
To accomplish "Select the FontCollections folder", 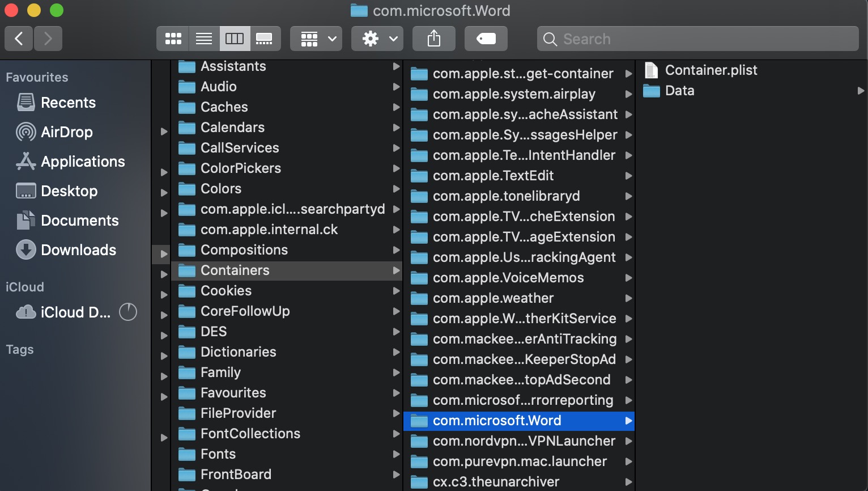I will point(287,434).
